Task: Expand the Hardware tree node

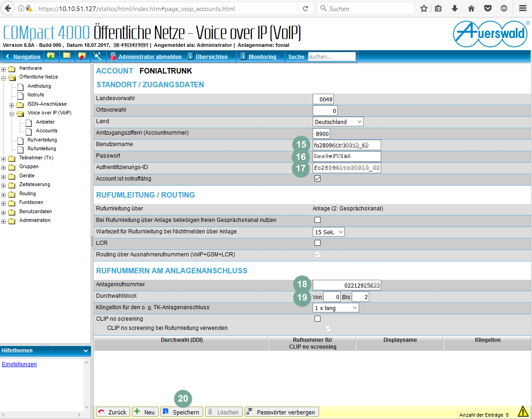Action: [x=4, y=69]
